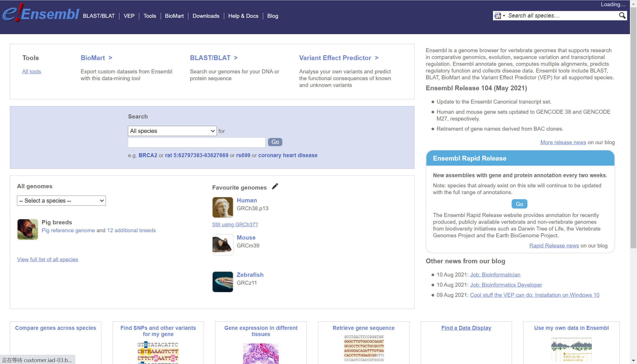Click the BRCA2 example link
This screenshot has height=364, width=637.
point(148,155)
